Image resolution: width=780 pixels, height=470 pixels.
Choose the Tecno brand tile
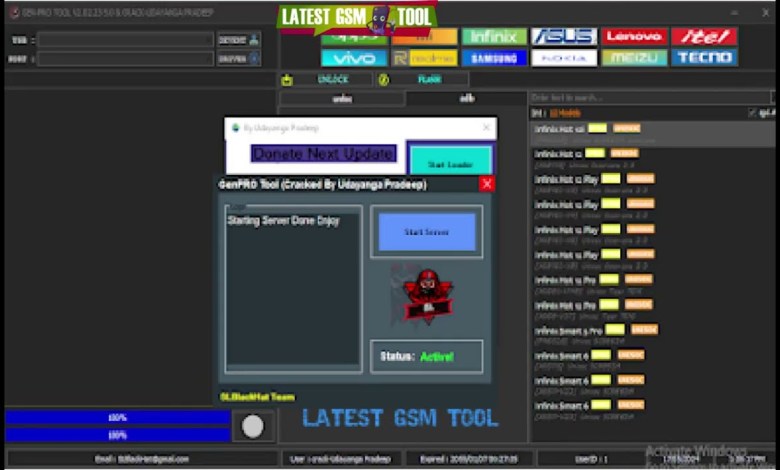(x=704, y=58)
